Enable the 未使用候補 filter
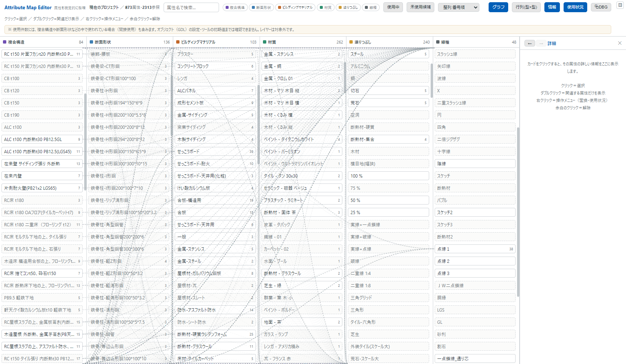 point(421,7)
